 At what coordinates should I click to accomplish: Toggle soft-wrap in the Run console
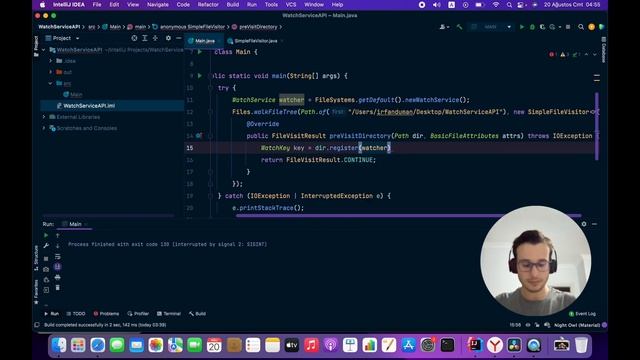pyautogui.click(x=58, y=256)
